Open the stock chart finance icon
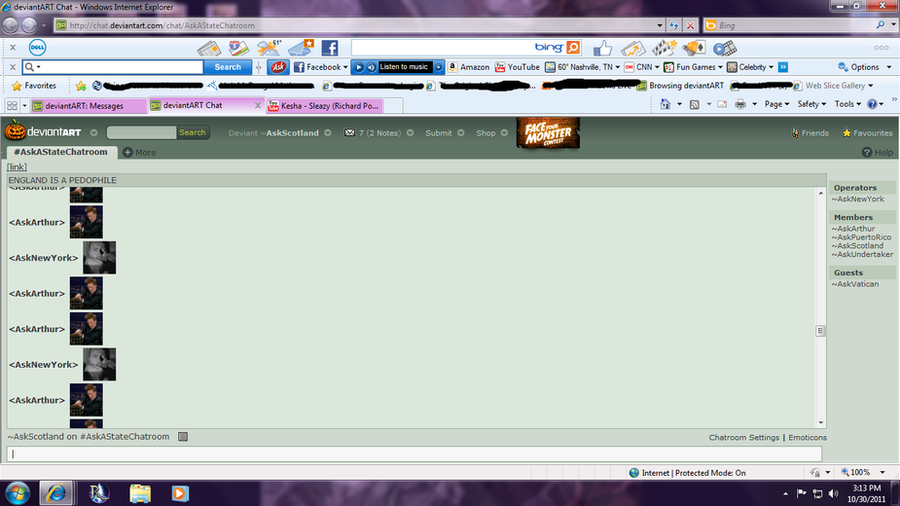The height and width of the screenshot is (506, 900). pos(633,48)
